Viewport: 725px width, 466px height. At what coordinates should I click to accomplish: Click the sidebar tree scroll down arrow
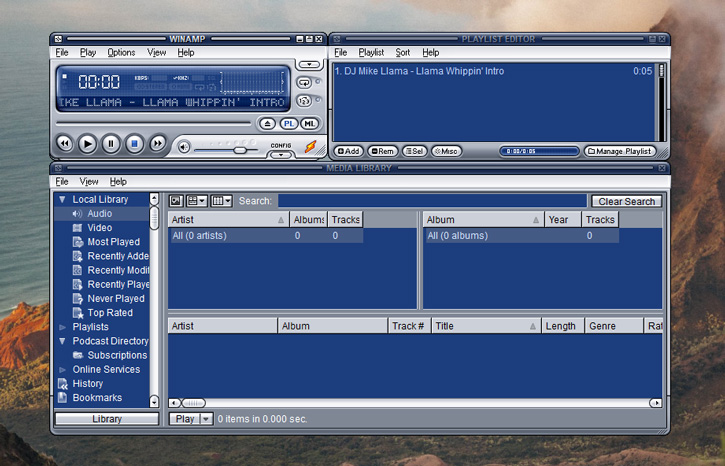coord(154,402)
